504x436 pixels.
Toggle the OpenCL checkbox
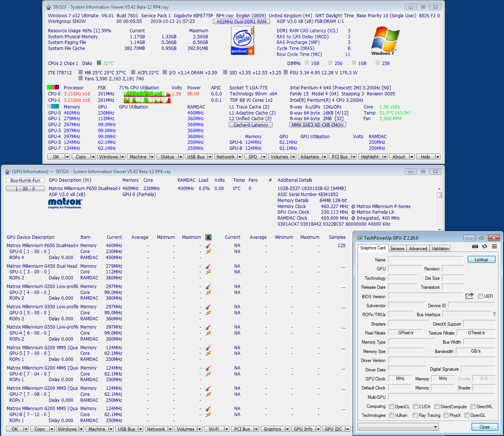391,406
